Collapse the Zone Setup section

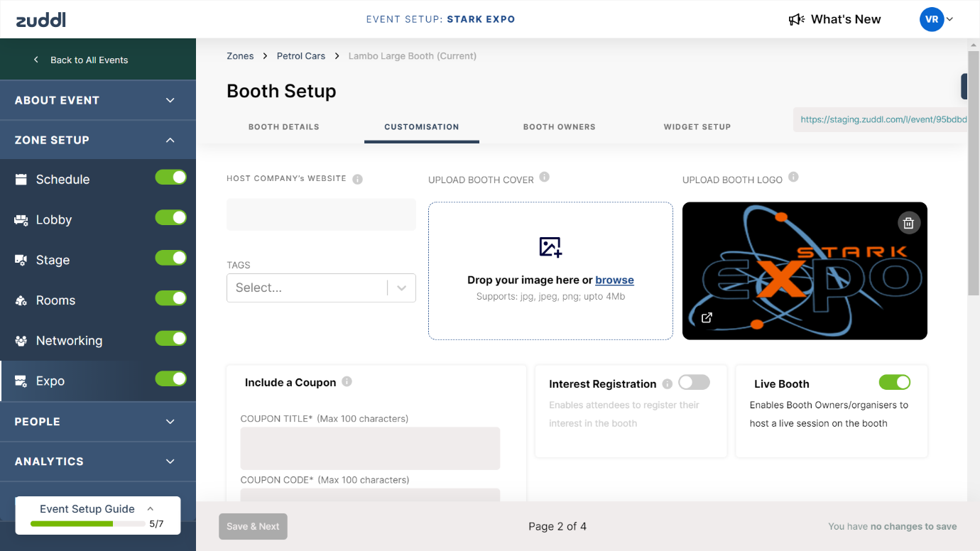[x=98, y=140]
